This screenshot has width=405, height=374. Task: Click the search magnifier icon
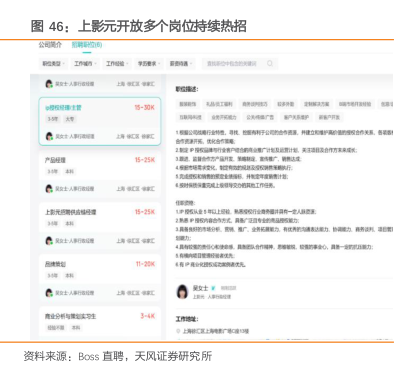270,63
